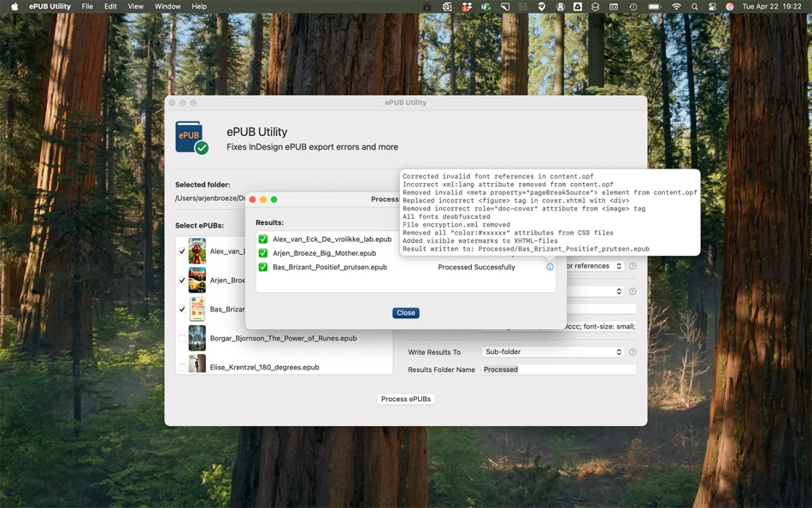812x508 pixels.
Task: Open the Window menu
Action: coord(168,6)
